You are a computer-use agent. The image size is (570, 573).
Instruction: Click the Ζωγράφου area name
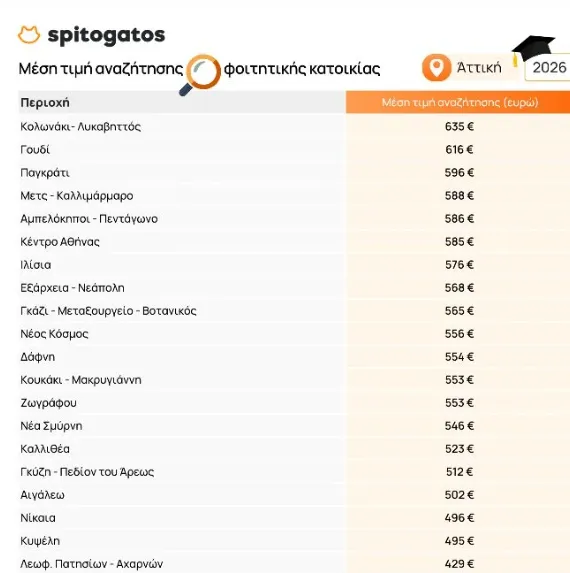(x=48, y=403)
